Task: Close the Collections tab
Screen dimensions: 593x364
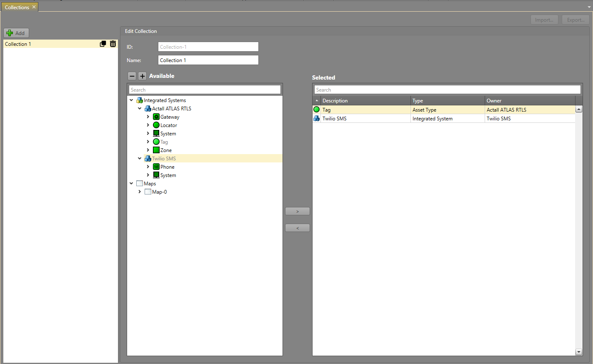Action: pyautogui.click(x=34, y=7)
